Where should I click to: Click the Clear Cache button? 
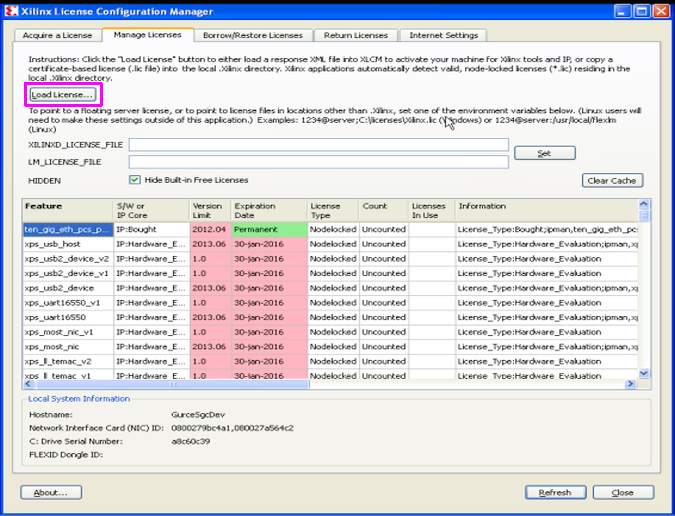click(x=612, y=181)
